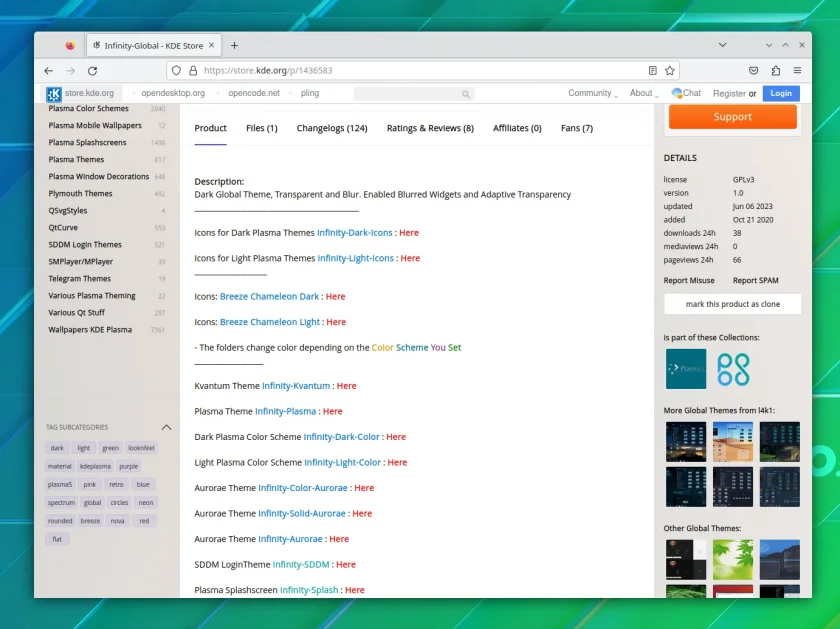Open the blue circles collection thumbnail
The height and width of the screenshot is (629, 840).
733,369
